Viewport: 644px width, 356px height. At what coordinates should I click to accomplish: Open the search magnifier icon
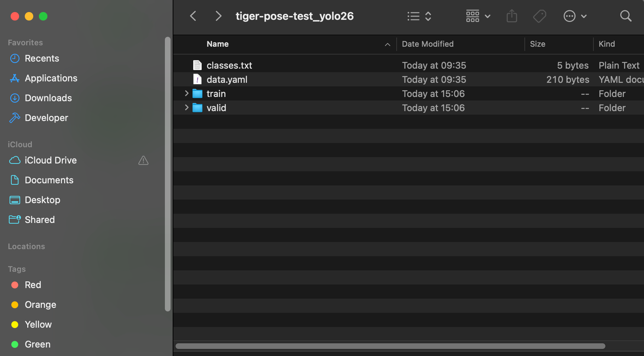[x=626, y=16]
